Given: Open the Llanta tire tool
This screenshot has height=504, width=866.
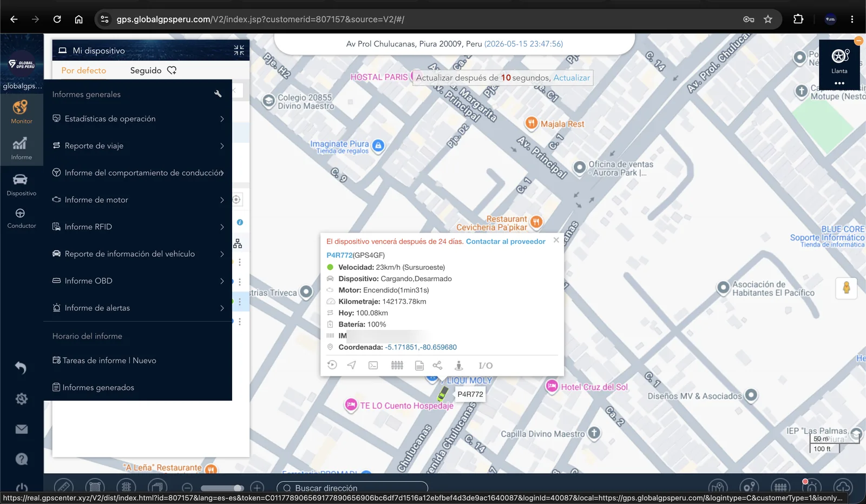Looking at the screenshot, I should coord(839,59).
